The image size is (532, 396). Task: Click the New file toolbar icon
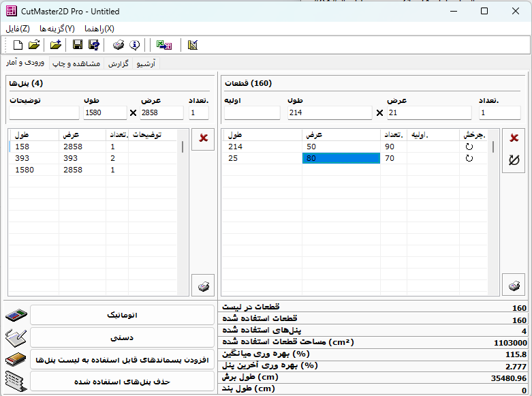(x=18, y=45)
